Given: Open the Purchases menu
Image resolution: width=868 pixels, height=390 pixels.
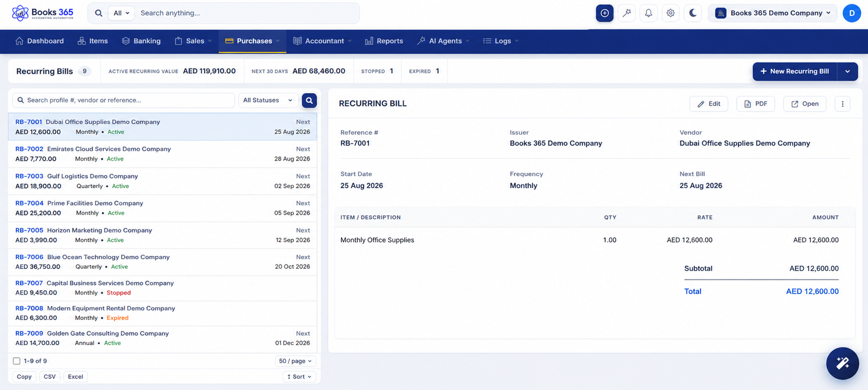Looking at the screenshot, I should (x=252, y=41).
